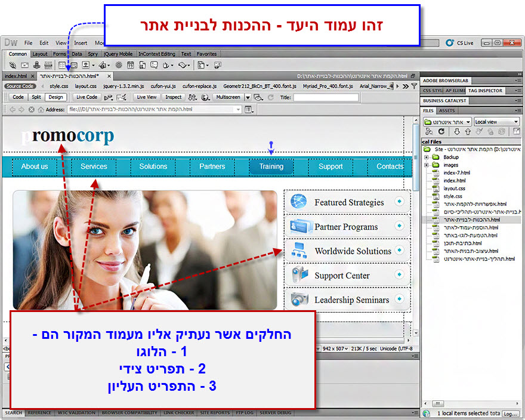
Task: Select the Source Code pill
Action: coord(20,86)
